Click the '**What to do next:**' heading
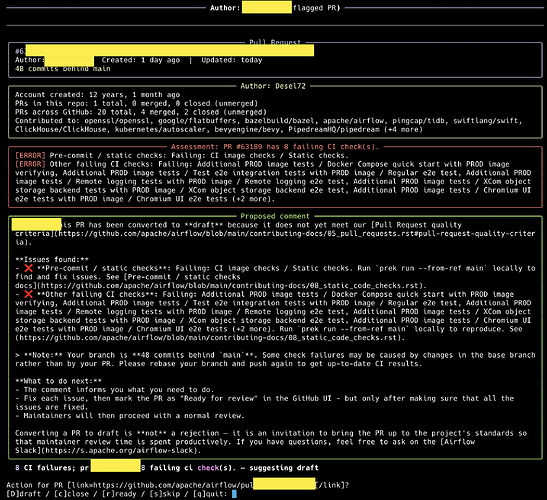The height and width of the screenshot is (500, 547). (x=58, y=381)
